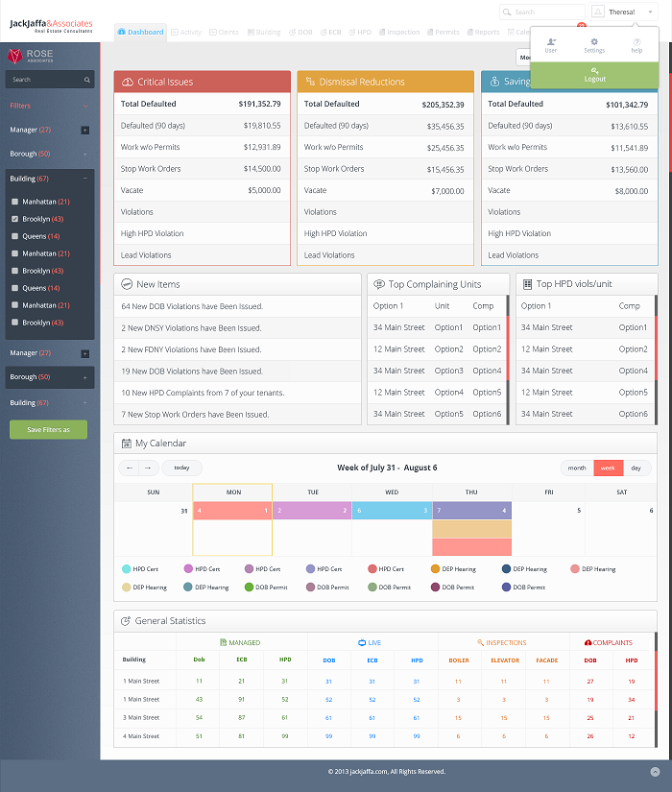Image resolution: width=672 pixels, height=792 pixels.
Task: Open the Theresa! user dropdown
Action: [x=623, y=12]
